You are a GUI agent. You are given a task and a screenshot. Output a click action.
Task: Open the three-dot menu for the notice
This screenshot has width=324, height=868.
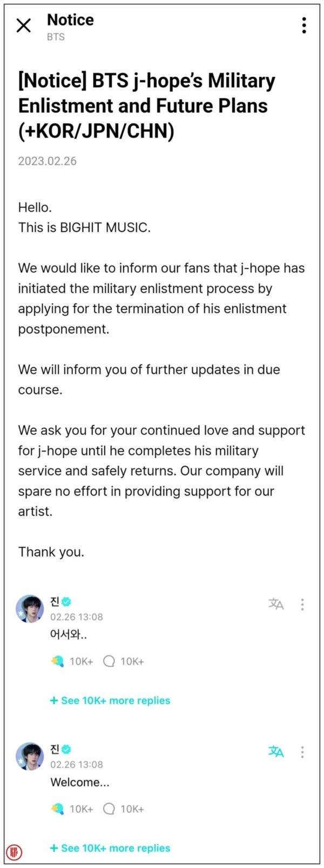pos(303,26)
